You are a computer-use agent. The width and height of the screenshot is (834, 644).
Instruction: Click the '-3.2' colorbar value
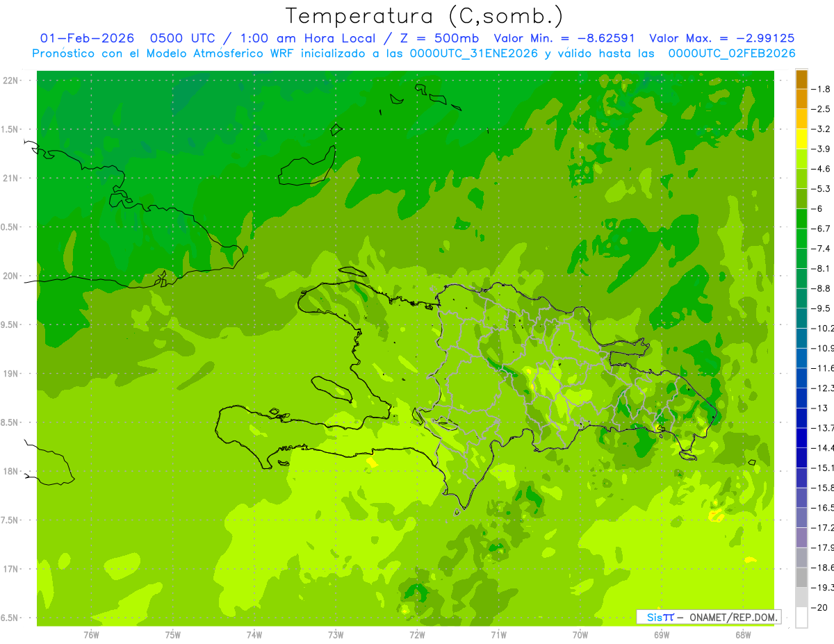click(x=821, y=129)
